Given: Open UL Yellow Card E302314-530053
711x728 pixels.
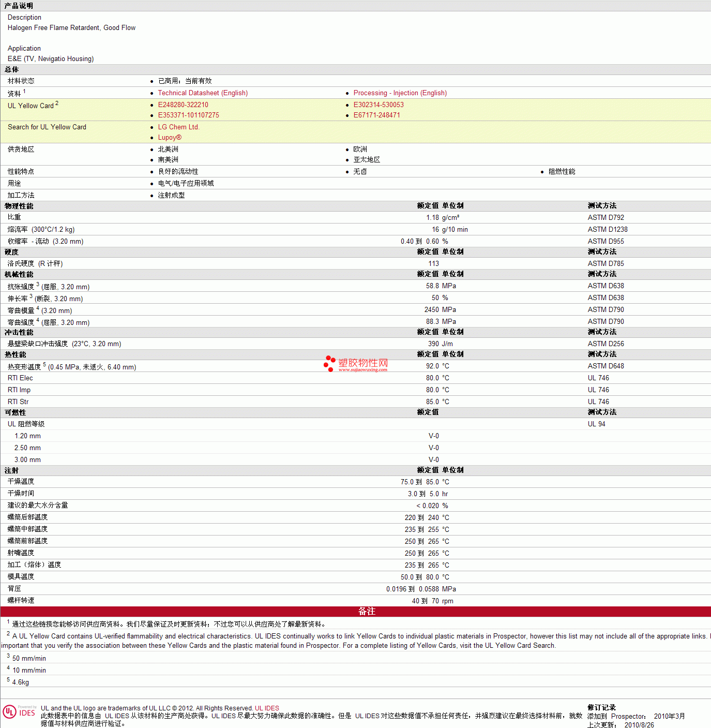Looking at the screenshot, I should 379,105.
